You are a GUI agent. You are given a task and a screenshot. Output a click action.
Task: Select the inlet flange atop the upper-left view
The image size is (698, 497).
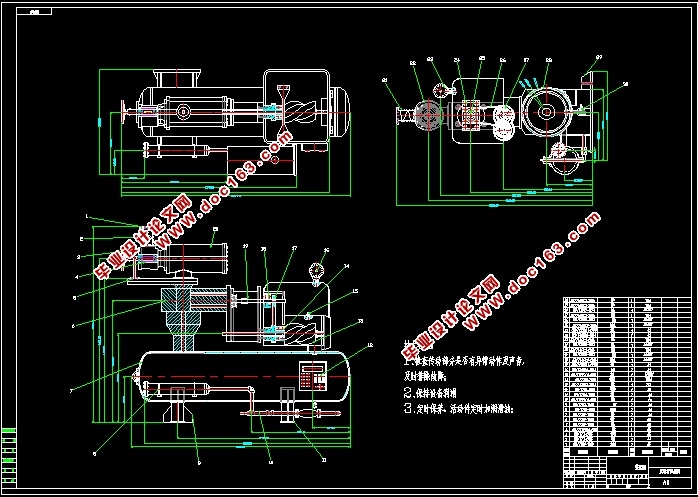click(x=177, y=78)
